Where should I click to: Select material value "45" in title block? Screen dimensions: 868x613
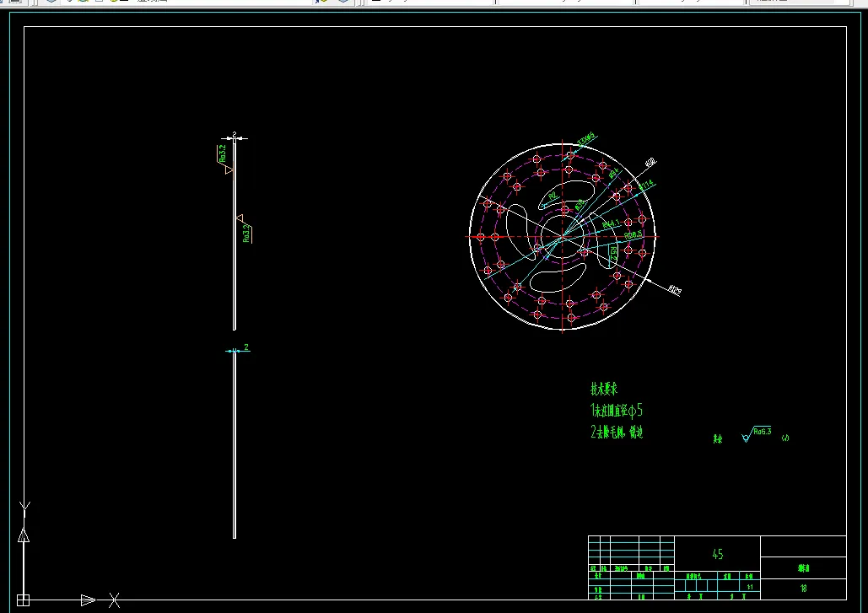tap(717, 554)
